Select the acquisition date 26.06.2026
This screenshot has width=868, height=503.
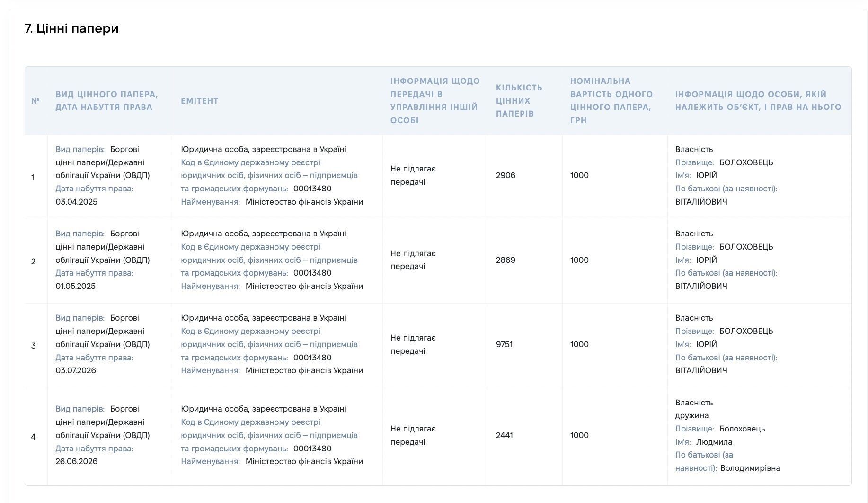[77, 461]
